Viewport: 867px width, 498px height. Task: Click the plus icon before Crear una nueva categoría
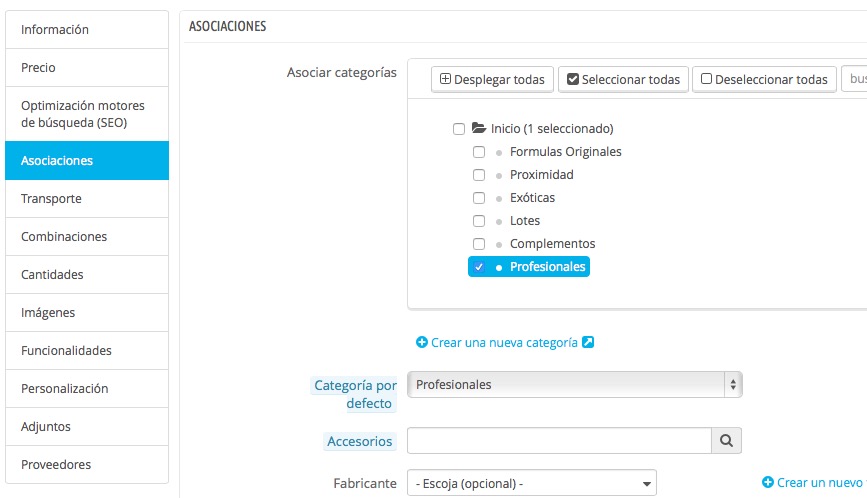tap(422, 342)
